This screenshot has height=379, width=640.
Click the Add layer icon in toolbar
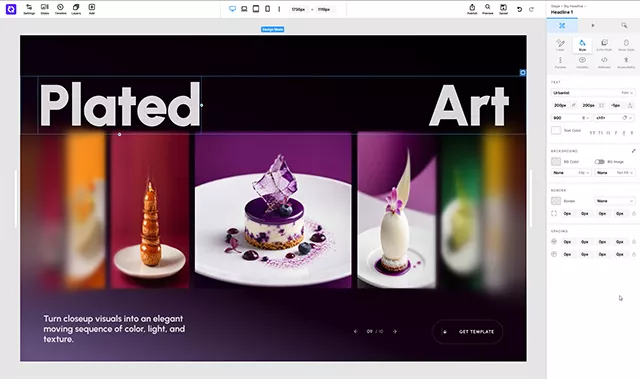click(92, 9)
